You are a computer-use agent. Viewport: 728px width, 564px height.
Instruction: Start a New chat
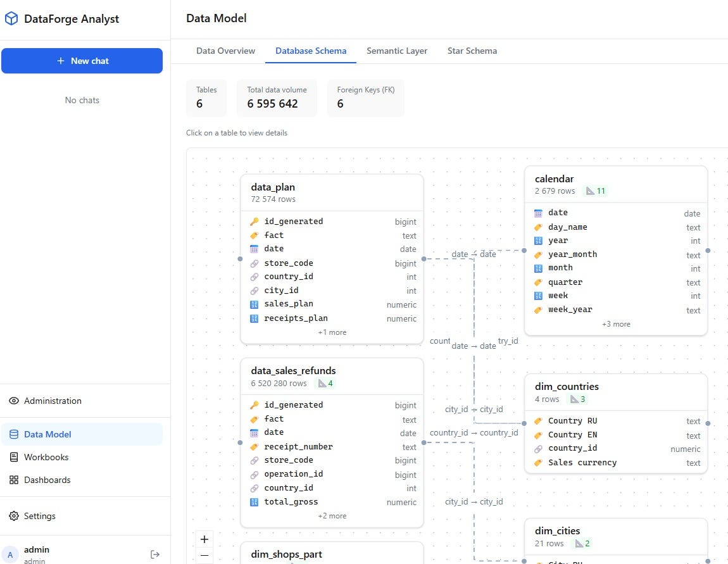[x=82, y=61]
